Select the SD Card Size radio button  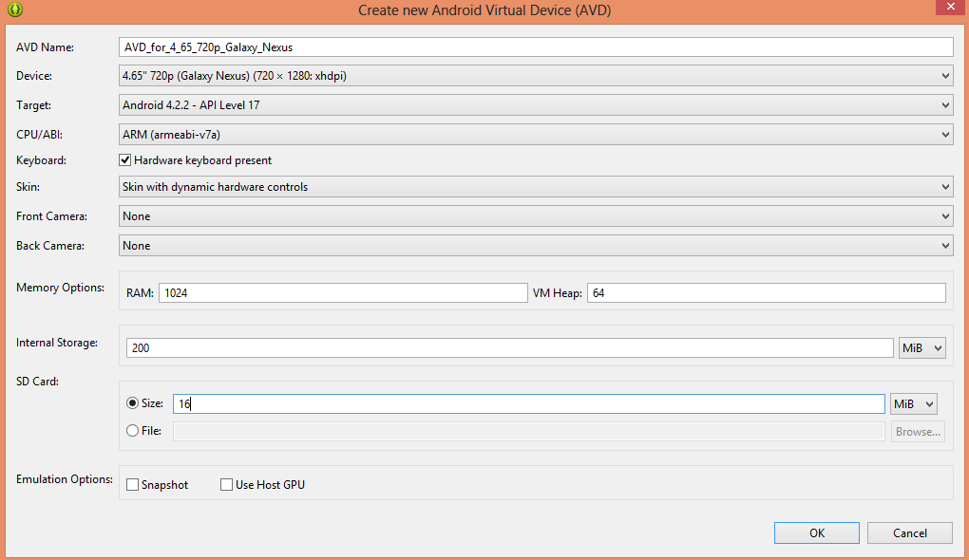(132, 403)
